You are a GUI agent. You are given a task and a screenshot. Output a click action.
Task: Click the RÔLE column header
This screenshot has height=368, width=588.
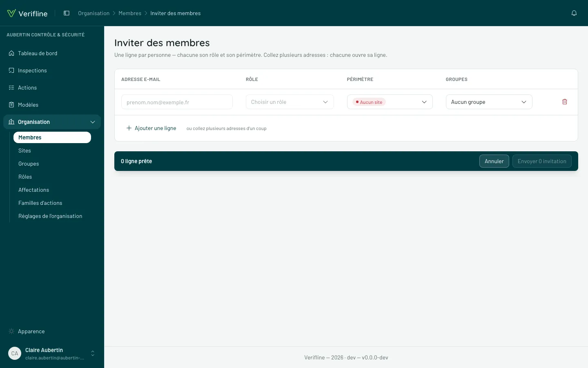tap(252, 79)
